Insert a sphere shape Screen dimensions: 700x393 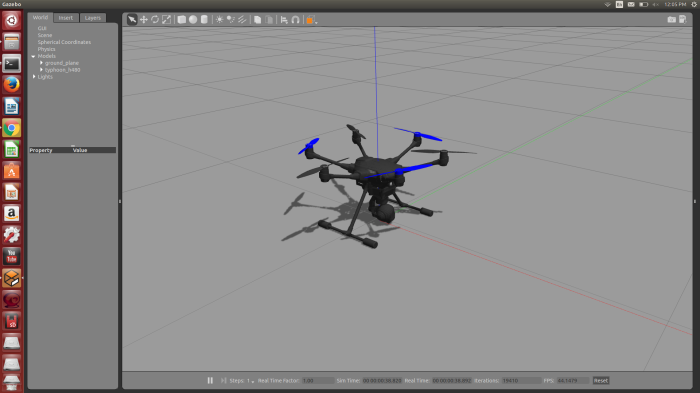point(193,20)
